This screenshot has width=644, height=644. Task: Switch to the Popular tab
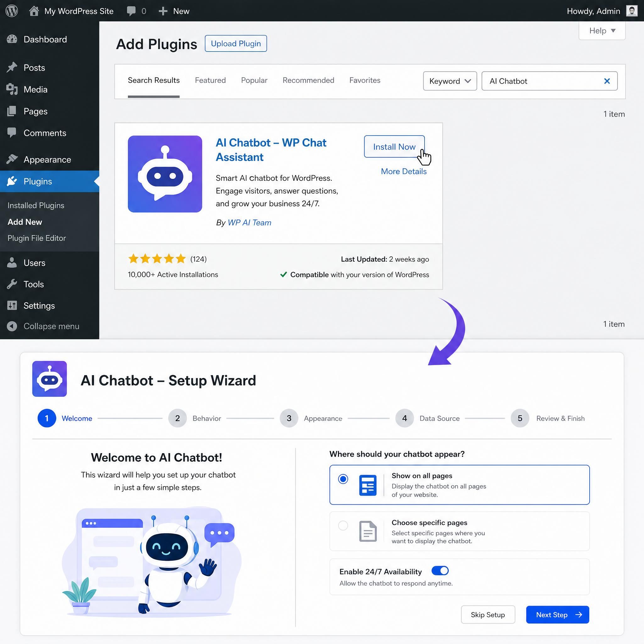[x=254, y=80]
